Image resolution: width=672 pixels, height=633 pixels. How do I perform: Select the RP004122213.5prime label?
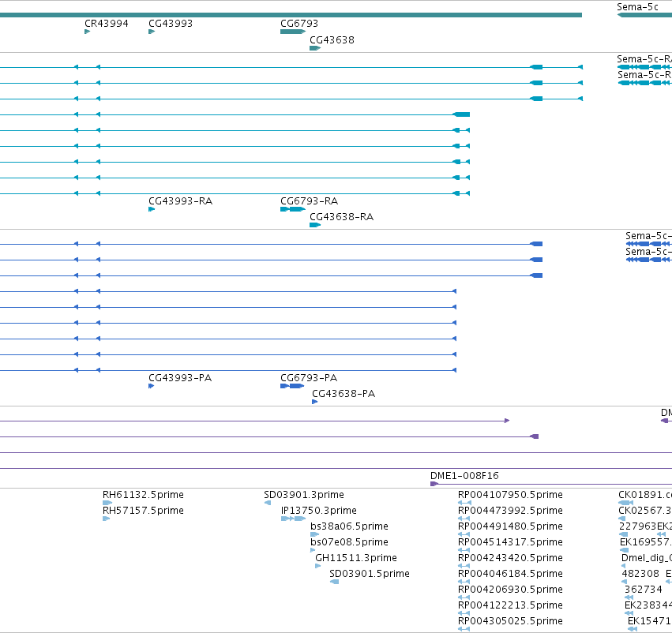[x=510, y=605]
